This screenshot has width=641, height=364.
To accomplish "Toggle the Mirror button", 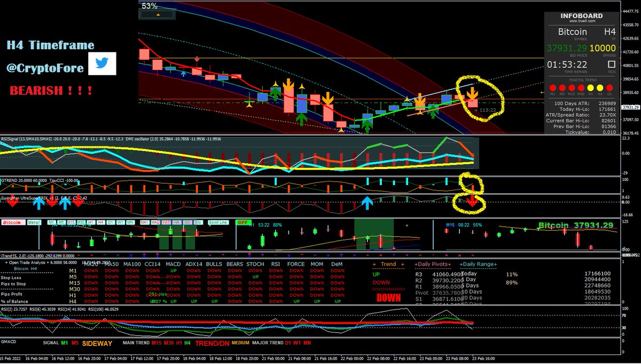I will 34,222.
